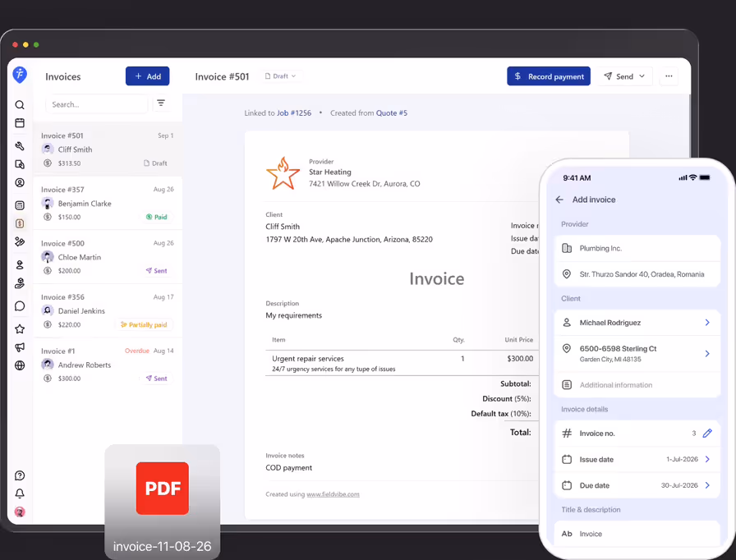This screenshot has width=736, height=560.
Task: Select Invoice #357 Benjamin Clarke row
Action: 108,203
